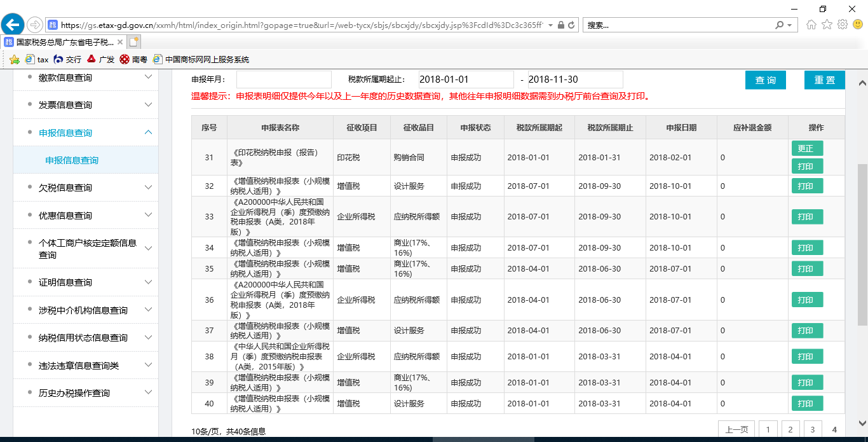The width and height of the screenshot is (868, 442).
Task: Click the page scrollbar down arrow
Action: (862, 422)
